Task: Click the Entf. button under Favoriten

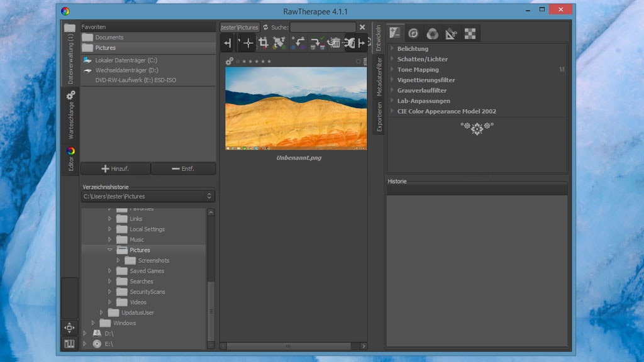Action: click(183, 168)
